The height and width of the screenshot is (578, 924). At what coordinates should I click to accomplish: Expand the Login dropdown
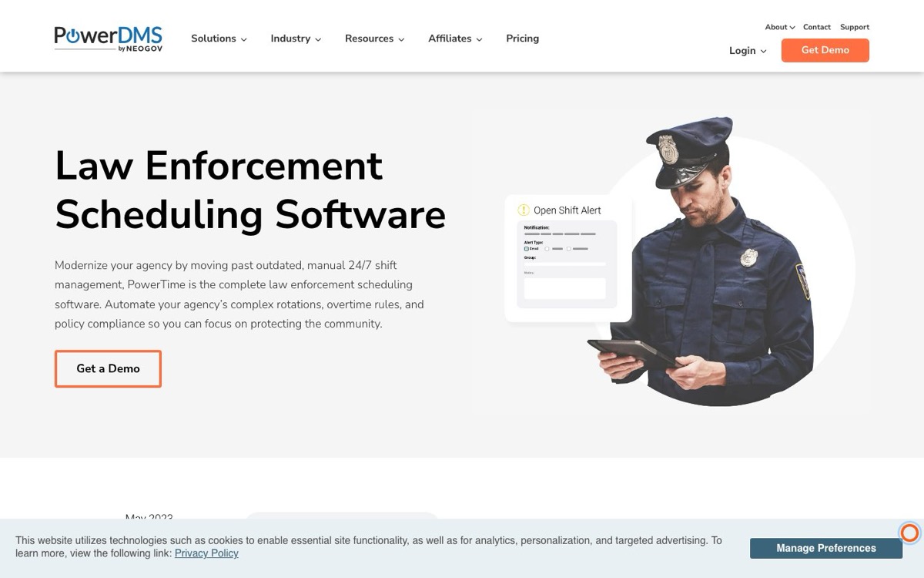click(x=748, y=51)
